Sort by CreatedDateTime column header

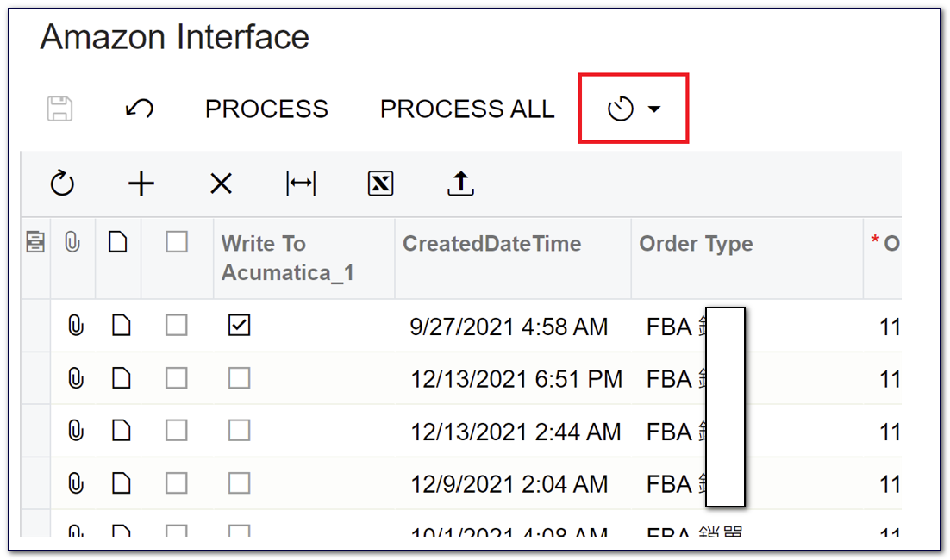point(491,243)
